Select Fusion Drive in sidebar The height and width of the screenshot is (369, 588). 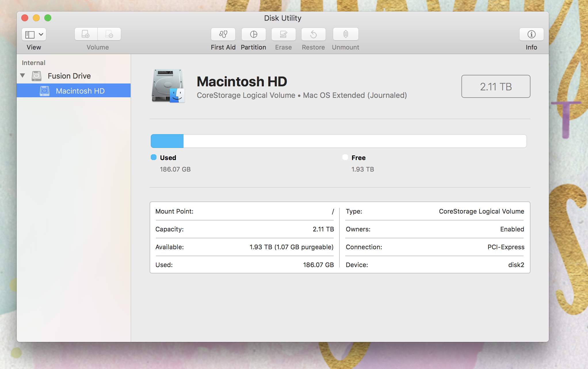[x=69, y=76]
